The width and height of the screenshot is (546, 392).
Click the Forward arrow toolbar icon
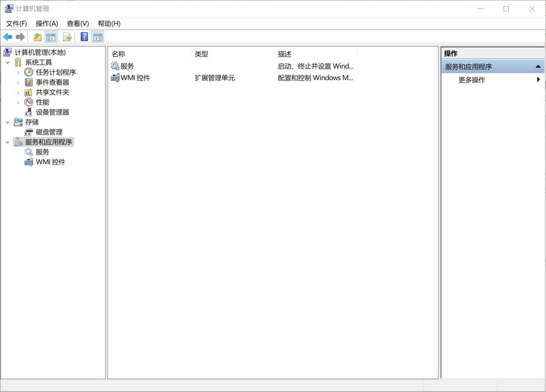point(20,37)
